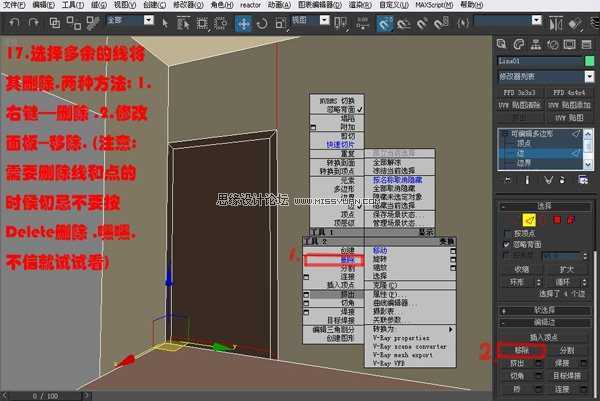Open the reactor menu
Viewport: 600px width, 401px height.
pyautogui.click(x=250, y=5)
